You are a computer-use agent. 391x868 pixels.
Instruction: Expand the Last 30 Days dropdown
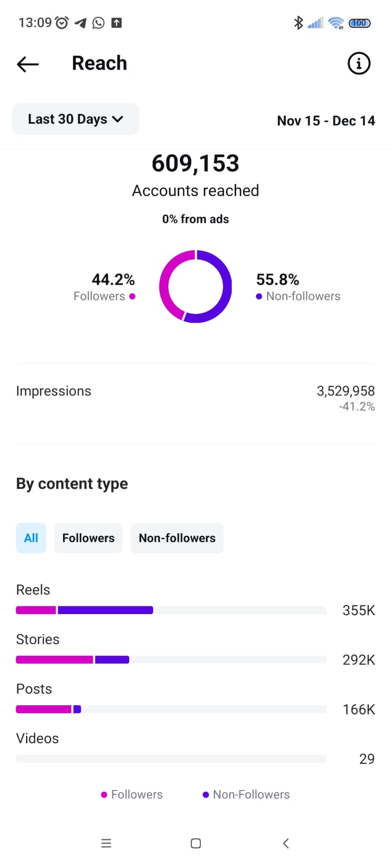click(x=75, y=119)
